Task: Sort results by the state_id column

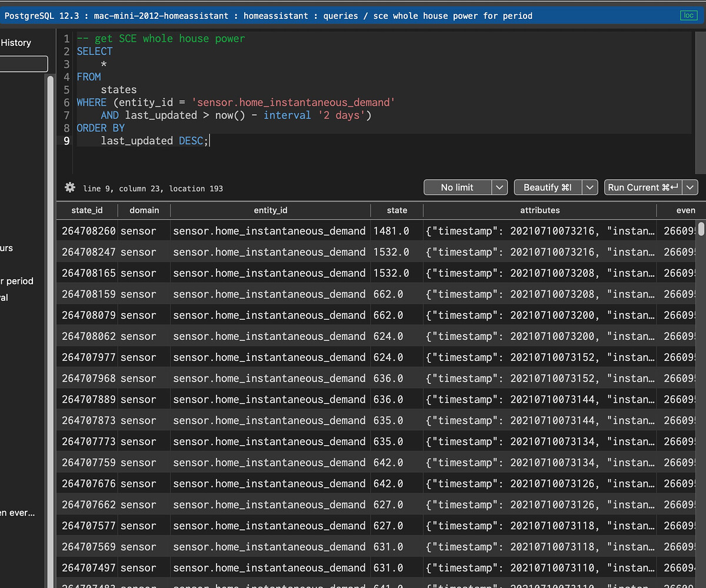Action: click(86, 210)
